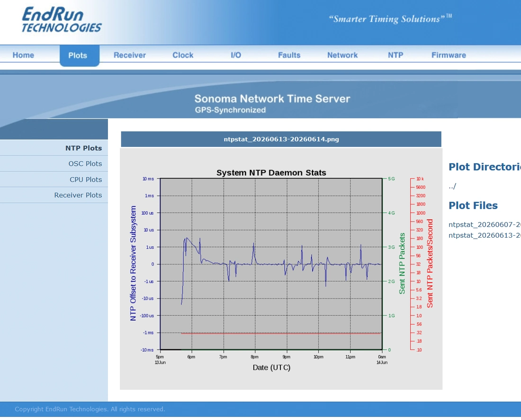521x420 pixels.
Task: Click the ntpstat_20260613-20260614.png title bar
Action: [x=281, y=139]
